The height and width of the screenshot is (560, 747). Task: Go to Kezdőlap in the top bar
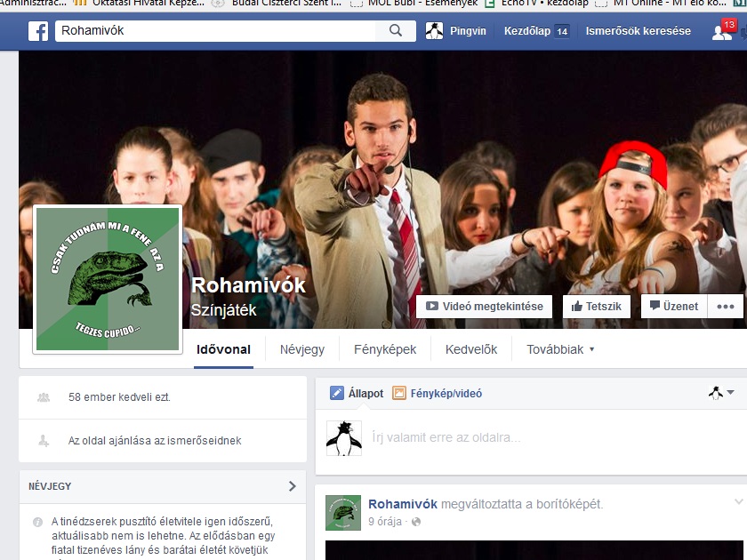(x=526, y=31)
